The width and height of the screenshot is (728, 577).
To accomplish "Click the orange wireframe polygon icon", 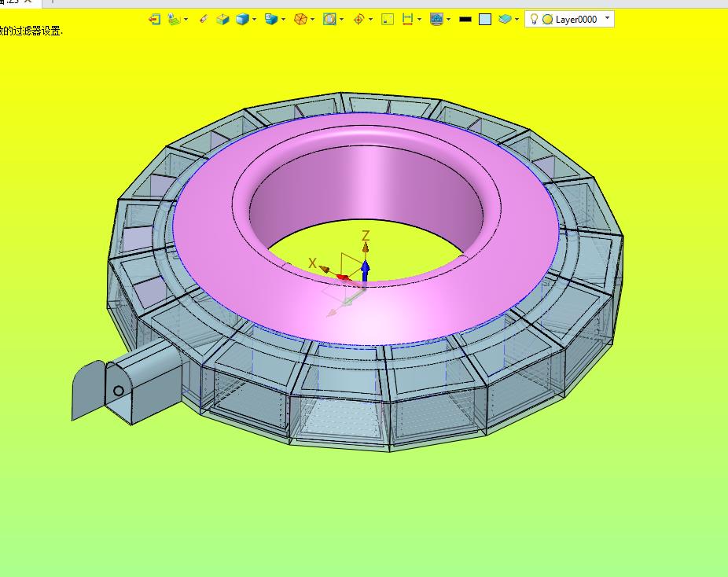I will tap(300, 20).
